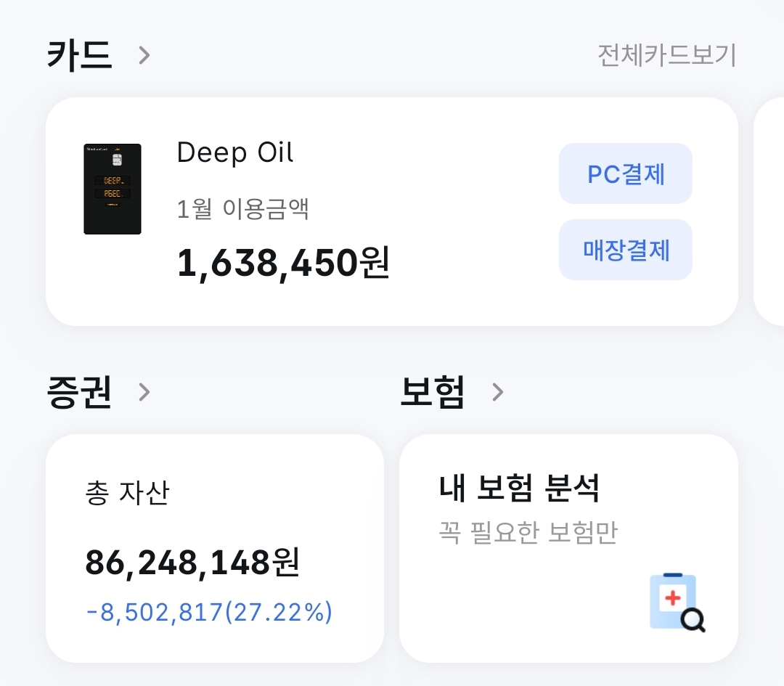
Task: Select the 보험 section heading
Action: [432, 392]
